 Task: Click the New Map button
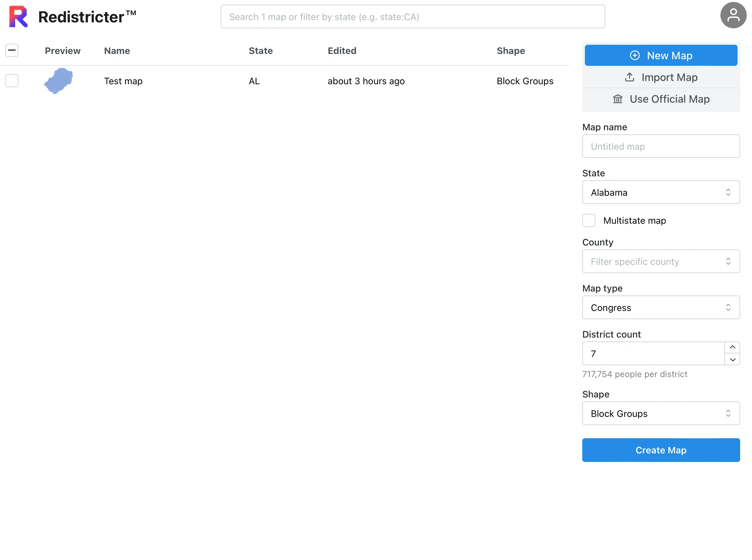[661, 55]
